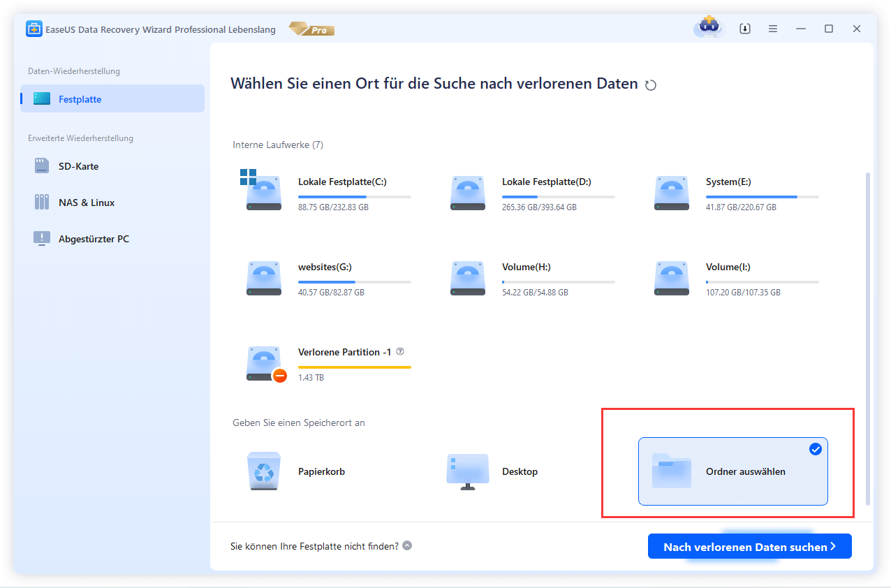Click '88.75 GB/232.83 GB' size text
This screenshot has height=588, width=891.
[x=333, y=207]
